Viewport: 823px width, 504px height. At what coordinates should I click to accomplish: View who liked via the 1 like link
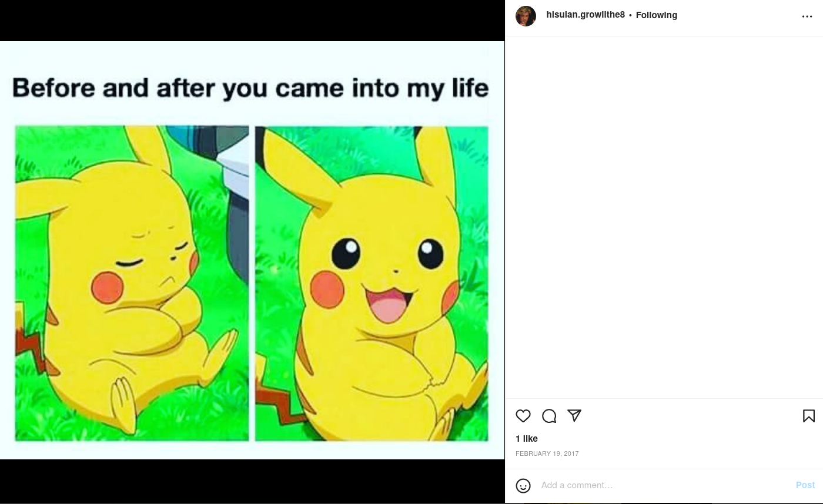[527, 438]
